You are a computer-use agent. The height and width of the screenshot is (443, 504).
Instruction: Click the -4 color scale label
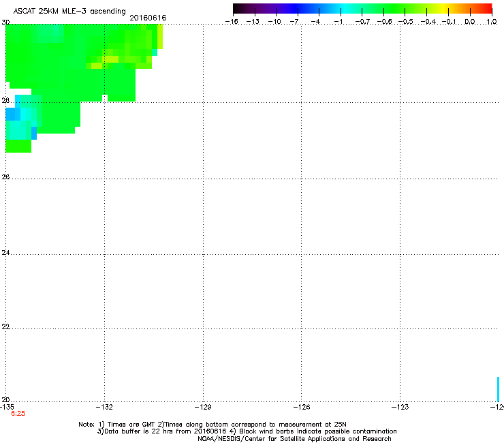[x=315, y=22]
